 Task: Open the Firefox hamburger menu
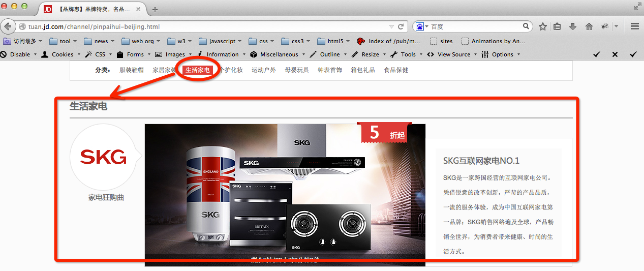[634, 26]
